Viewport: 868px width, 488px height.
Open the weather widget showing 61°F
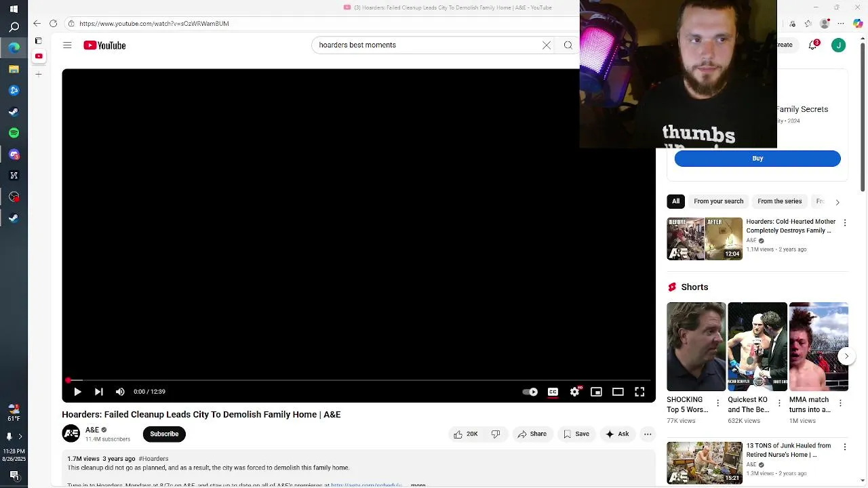point(14,412)
